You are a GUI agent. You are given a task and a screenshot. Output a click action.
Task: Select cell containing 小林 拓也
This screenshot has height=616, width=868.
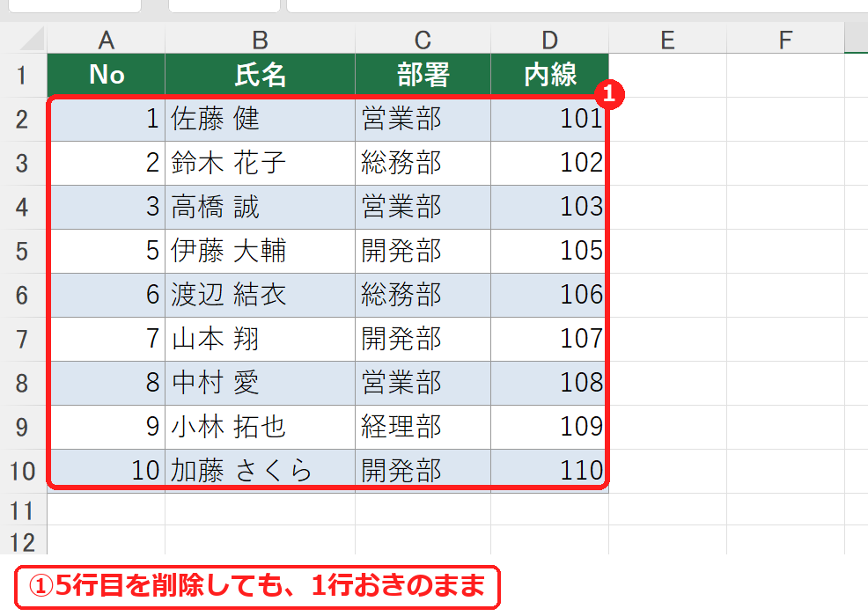pyautogui.click(x=261, y=428)
